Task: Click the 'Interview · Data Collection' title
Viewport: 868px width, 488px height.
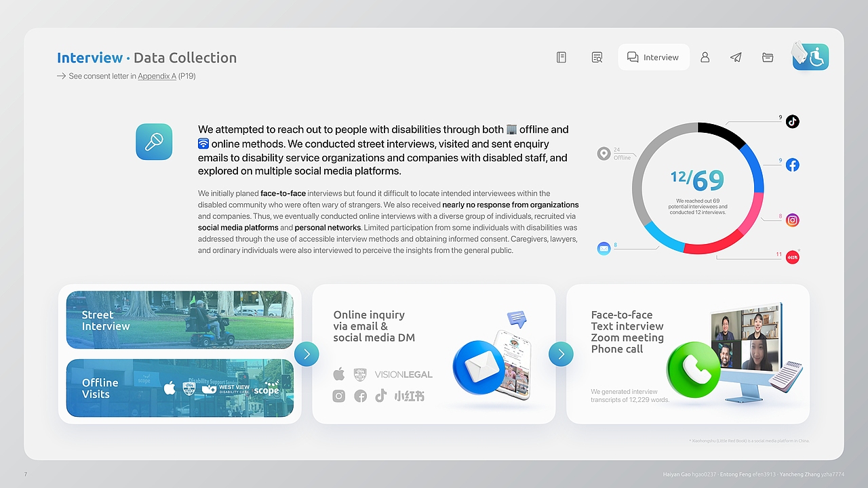Action: pos(147,58)
